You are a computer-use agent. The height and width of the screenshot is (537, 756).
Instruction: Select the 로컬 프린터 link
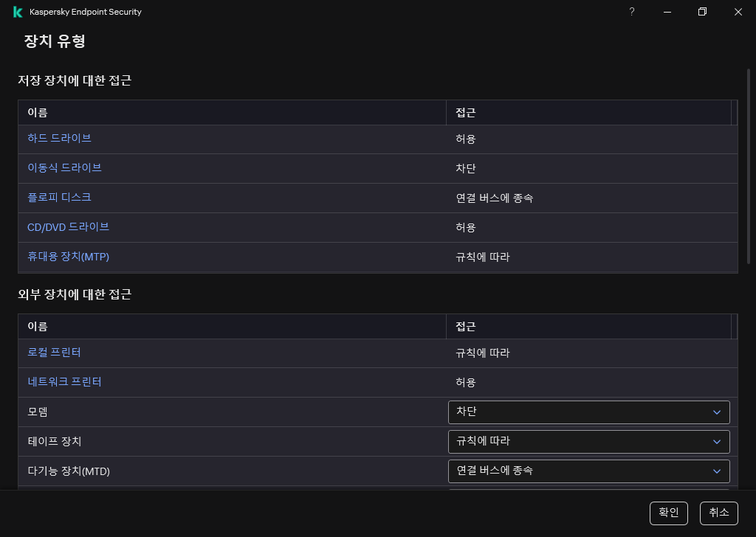[54, 353]
